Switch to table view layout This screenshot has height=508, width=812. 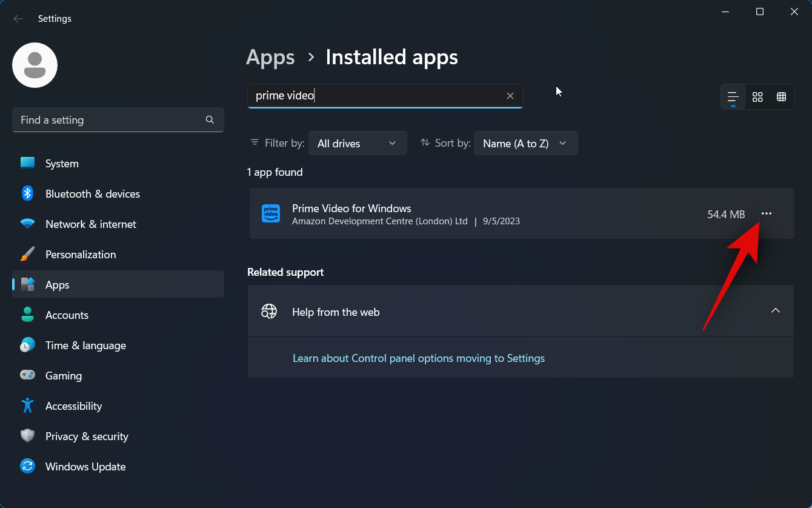coord(782,97)
